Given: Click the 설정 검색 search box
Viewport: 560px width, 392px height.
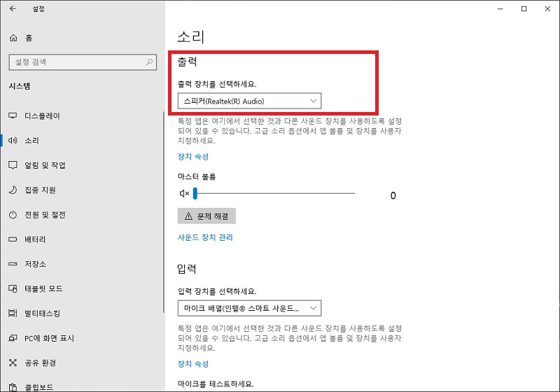Looking at the screenshot, I should [83, 62].
